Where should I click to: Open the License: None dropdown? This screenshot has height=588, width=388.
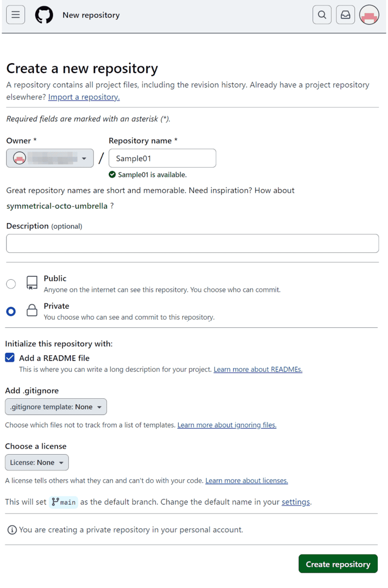coord(37,463)
